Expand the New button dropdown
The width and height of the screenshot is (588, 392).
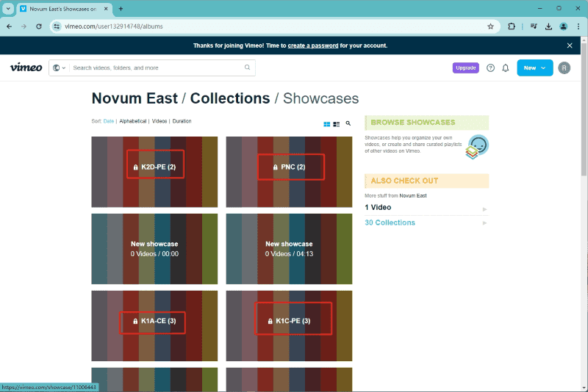coord(543,68)
